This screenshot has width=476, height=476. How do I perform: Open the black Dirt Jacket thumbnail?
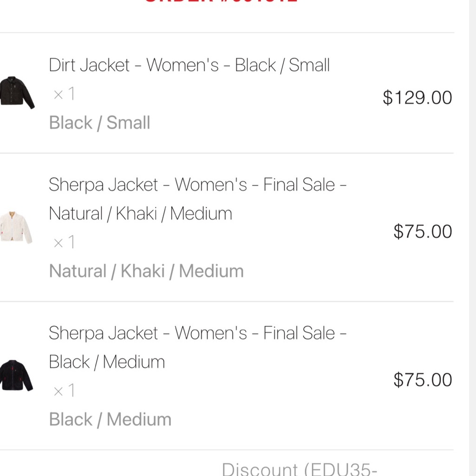(x=17, y=93)
